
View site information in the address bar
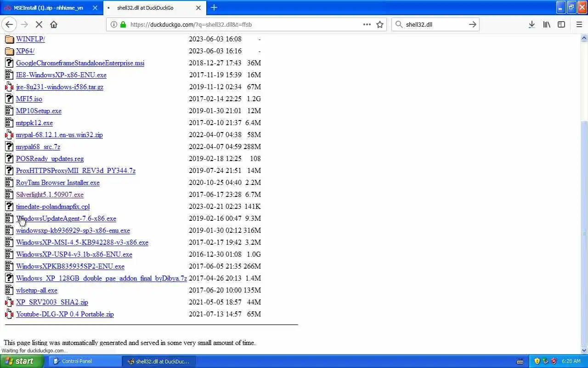(x=114, y=24)
